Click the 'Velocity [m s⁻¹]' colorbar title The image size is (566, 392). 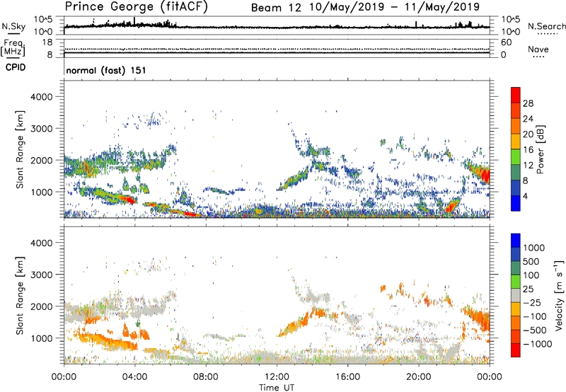point(558,295)
